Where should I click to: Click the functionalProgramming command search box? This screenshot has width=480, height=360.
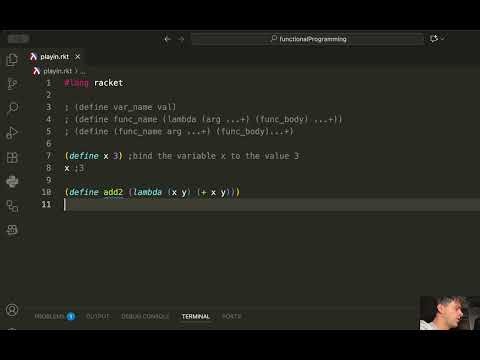pos(307,39)
